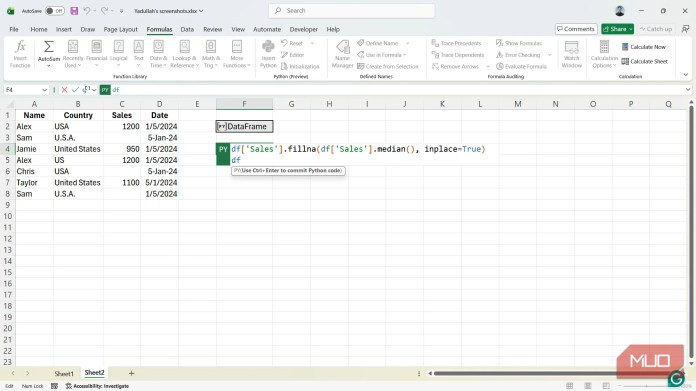Image resolution: width=696 pixels, height=391 pixels.
Task: Click Trace Dependents
Action: point(458,55)
